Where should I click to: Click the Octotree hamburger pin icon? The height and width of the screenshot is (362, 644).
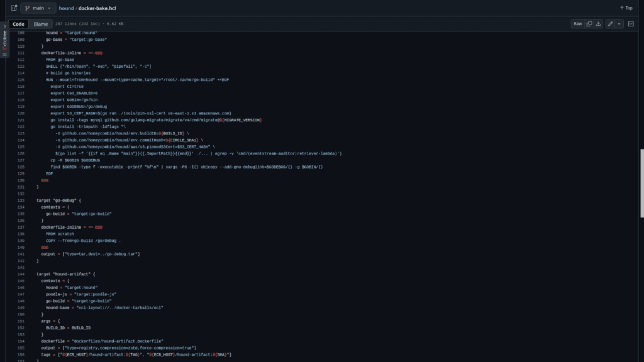point(4,55)
